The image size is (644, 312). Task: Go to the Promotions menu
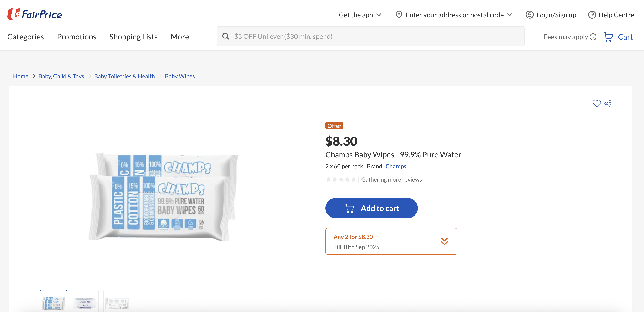77,37
